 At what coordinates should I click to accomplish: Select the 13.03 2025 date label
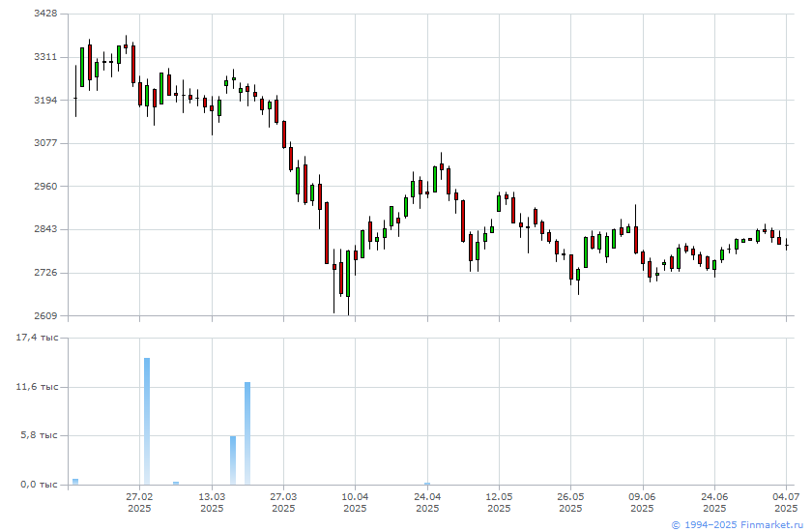point(212,502)
